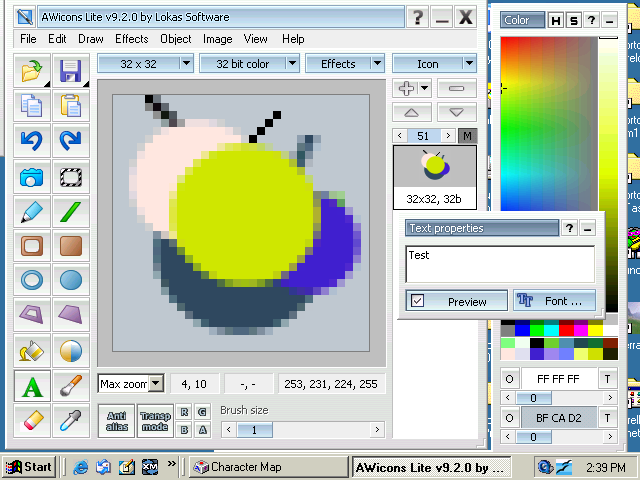Select the Eraser tool
This screenshot has width=640, height=480.
point(32,420)
